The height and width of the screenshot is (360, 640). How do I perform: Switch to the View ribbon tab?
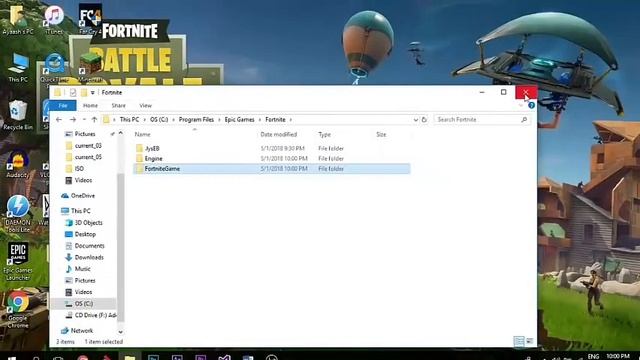(x=145, y=105)
